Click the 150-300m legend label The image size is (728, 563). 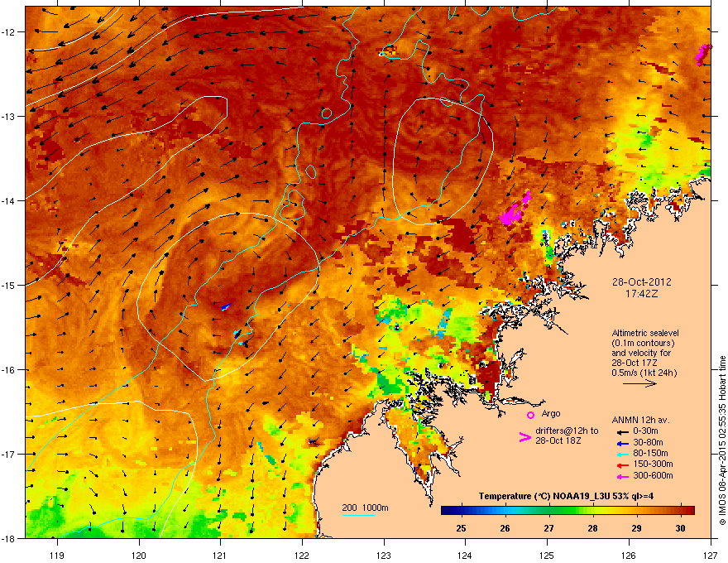point(653,464)
